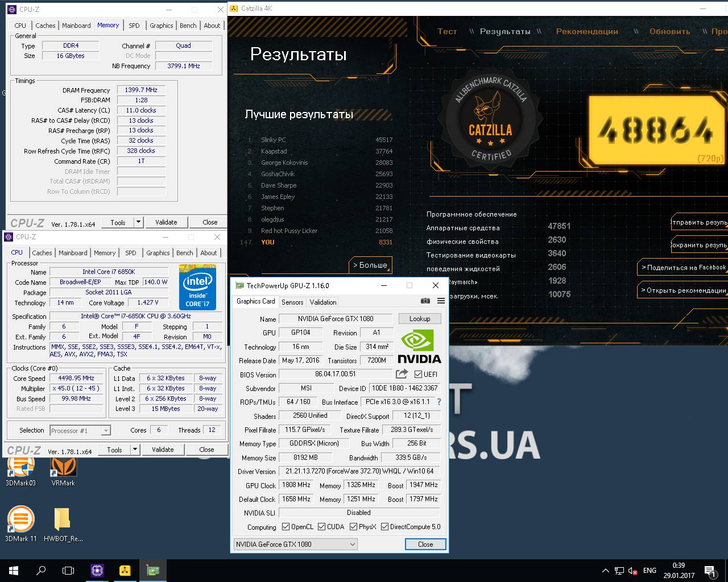Toggle the OpenCL checkbox
The image size is (728, 582).
click(286, 527)
